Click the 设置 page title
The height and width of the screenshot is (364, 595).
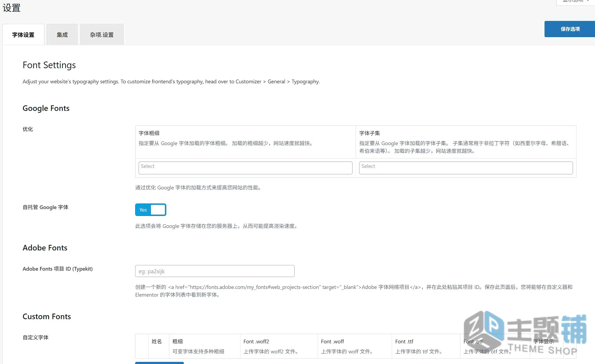point(11,8)
